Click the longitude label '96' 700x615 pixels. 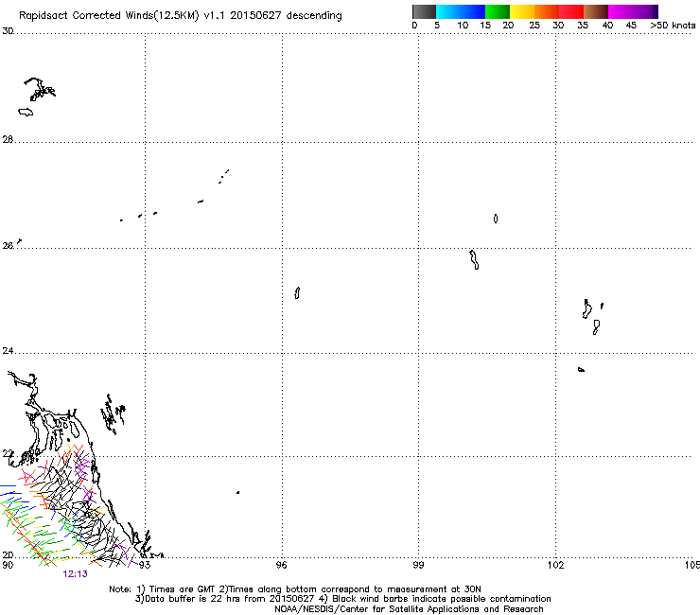pyautogui.click(x=281, y=565)
